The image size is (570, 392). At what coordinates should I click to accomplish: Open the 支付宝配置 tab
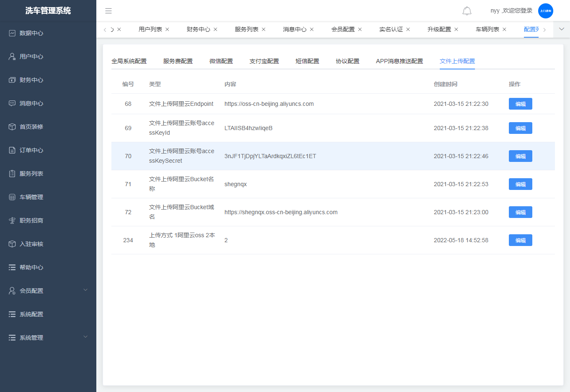click(x=264, y=61)
